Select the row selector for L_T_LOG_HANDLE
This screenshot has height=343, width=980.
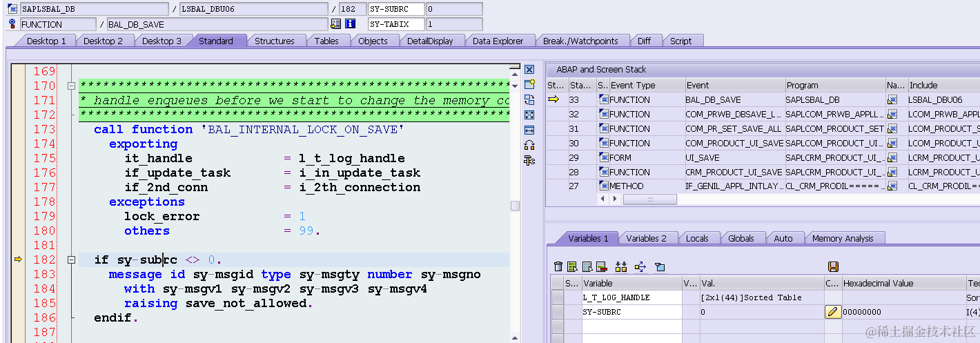click(557, 297)
